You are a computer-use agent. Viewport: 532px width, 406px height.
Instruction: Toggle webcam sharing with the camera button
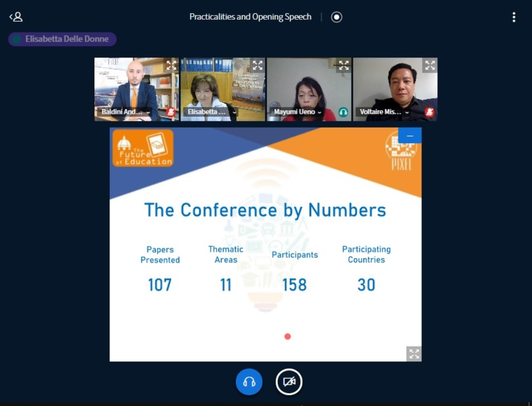[x=289, y=382]
